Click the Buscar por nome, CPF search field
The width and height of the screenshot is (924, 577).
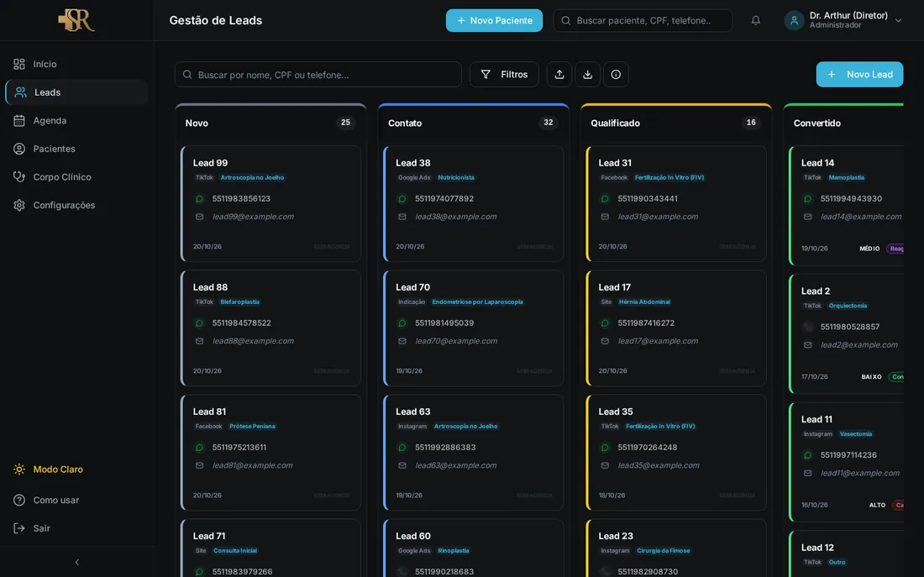318,75
